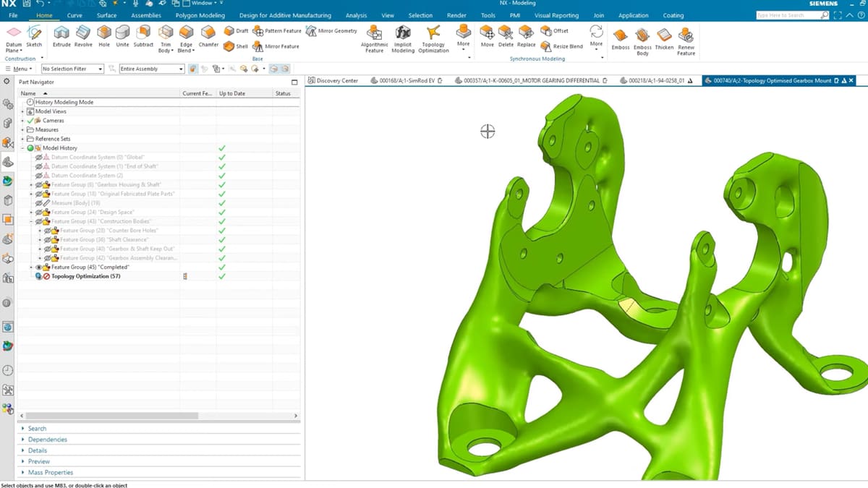
Task: Expand the Mass Properties section
Action: pos(51,473)
